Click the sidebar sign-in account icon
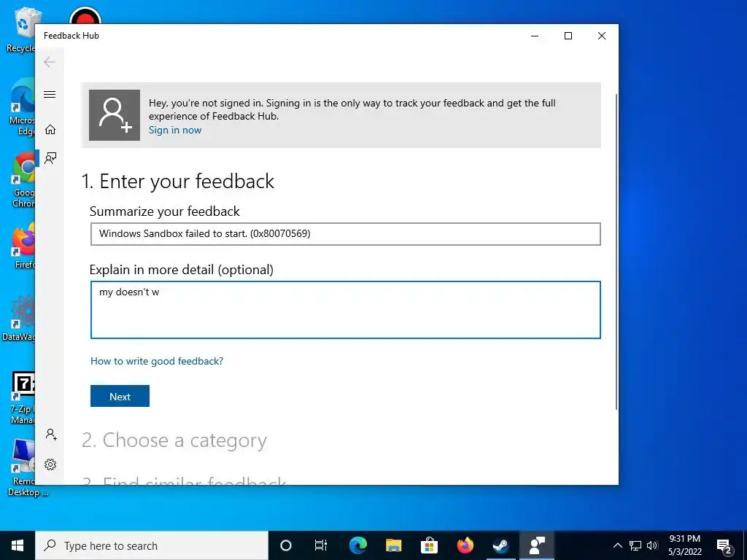This screenshot has height=560, width=747. click(x=50, y=435)
